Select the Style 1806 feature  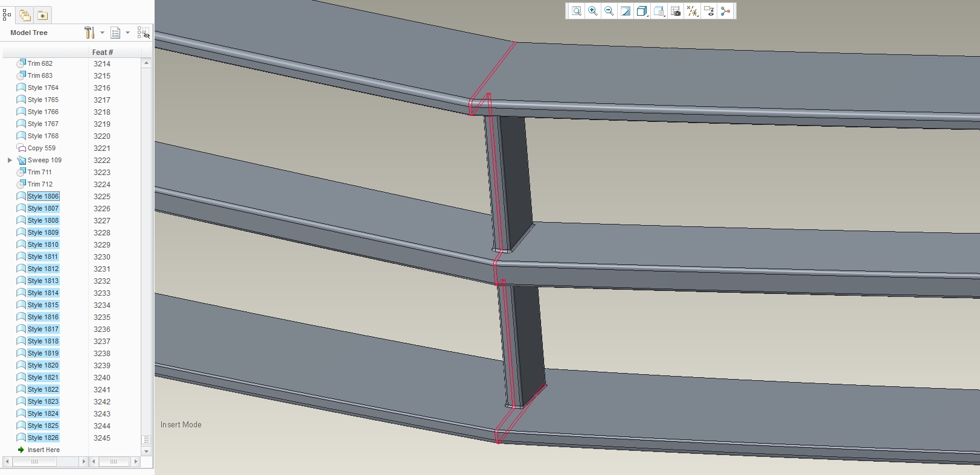point(43,196)
